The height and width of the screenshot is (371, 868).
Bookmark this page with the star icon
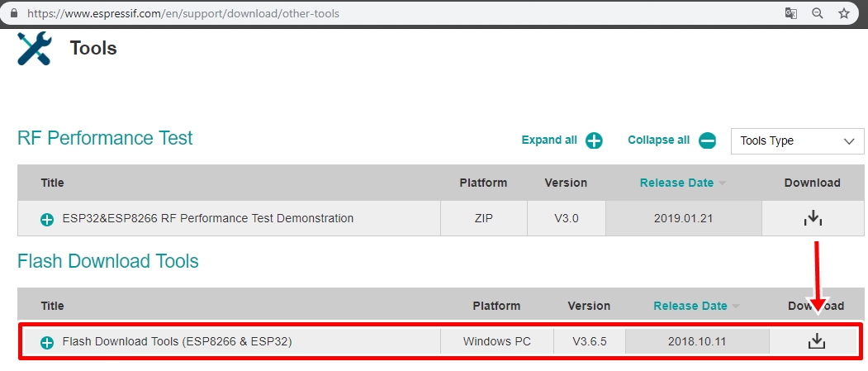click(x=843, y=13)
